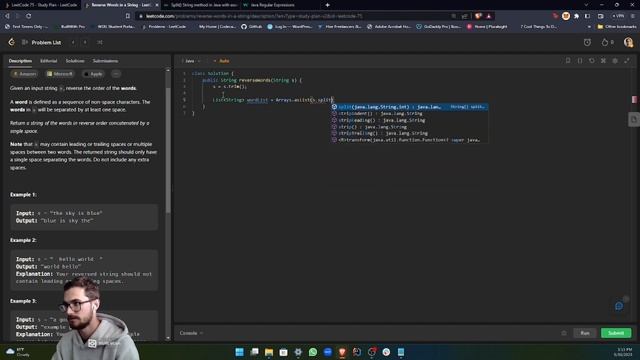Open the Problem List panel
Viewport: 640px width, 360px height.
[x=42, y=42]
